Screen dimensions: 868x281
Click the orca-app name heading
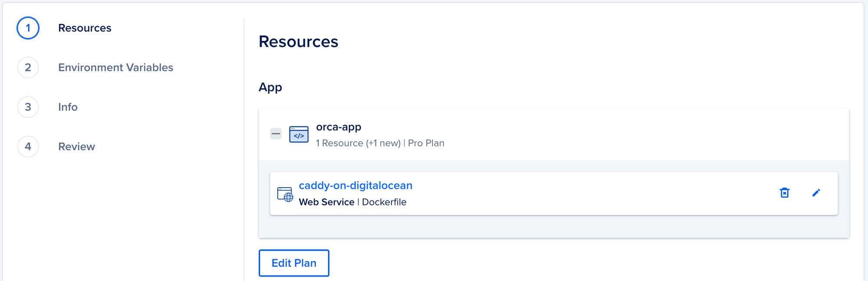click(339, 127)
